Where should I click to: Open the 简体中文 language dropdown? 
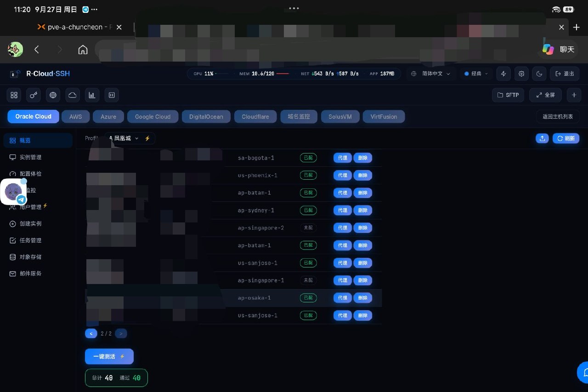click(431, 74)
